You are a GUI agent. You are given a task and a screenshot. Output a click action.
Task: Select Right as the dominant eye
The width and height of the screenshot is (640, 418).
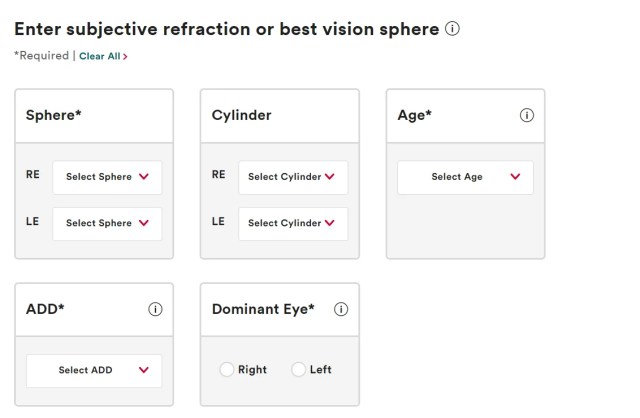tap(226, 370)
